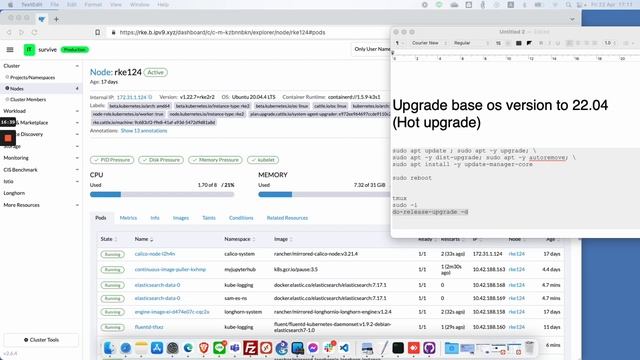
Task: Go back in the browser
Action: tap(9, 32)
